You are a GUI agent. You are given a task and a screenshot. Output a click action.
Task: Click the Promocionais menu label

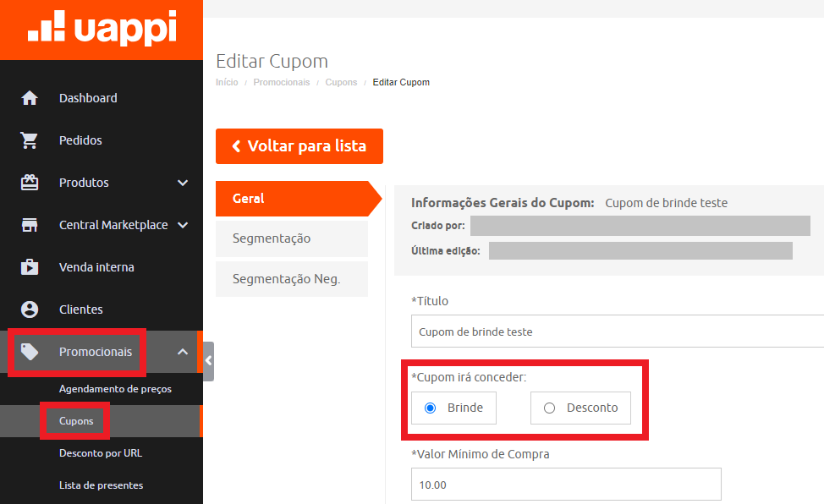tap(95, 352)
